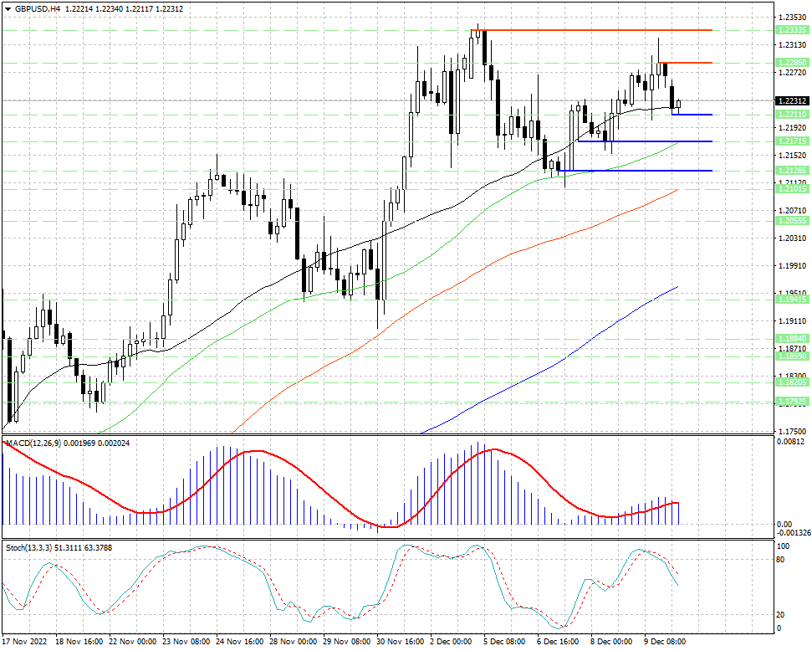Select the blue support line at 1.22110
Image resolution: width=812 pixels, height=651 pixels.
coord(692,115)
